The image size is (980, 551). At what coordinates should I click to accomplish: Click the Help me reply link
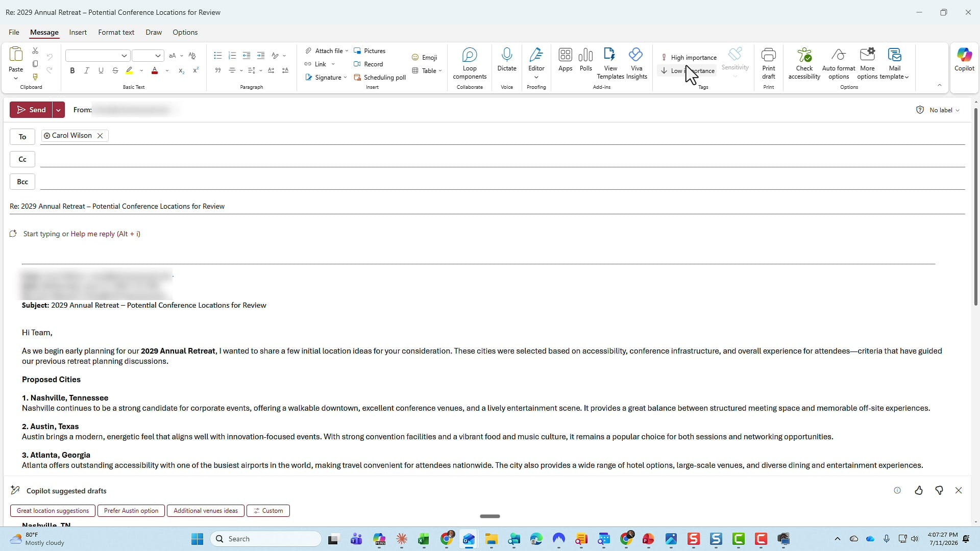[x=106, y=234]
